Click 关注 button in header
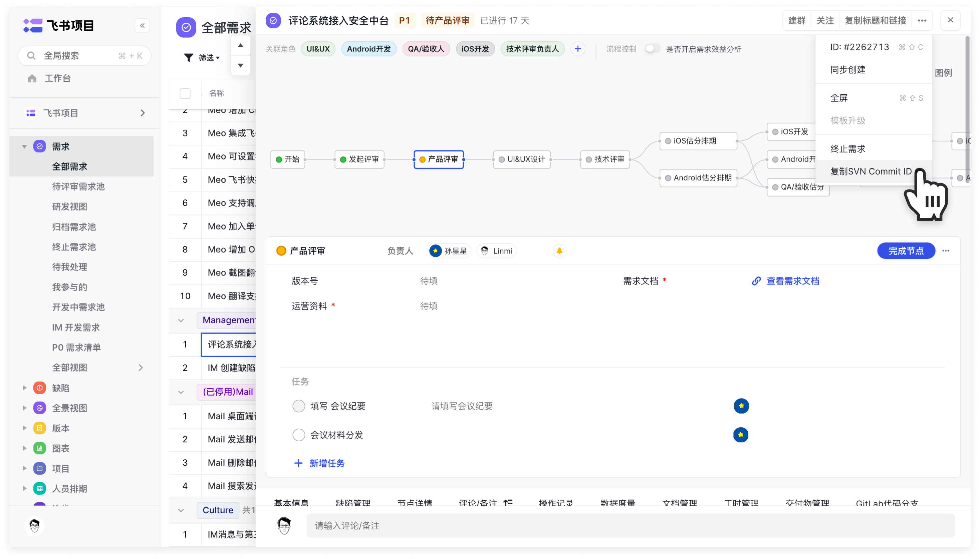Screen dimensions: 980x559 [825, 20]
